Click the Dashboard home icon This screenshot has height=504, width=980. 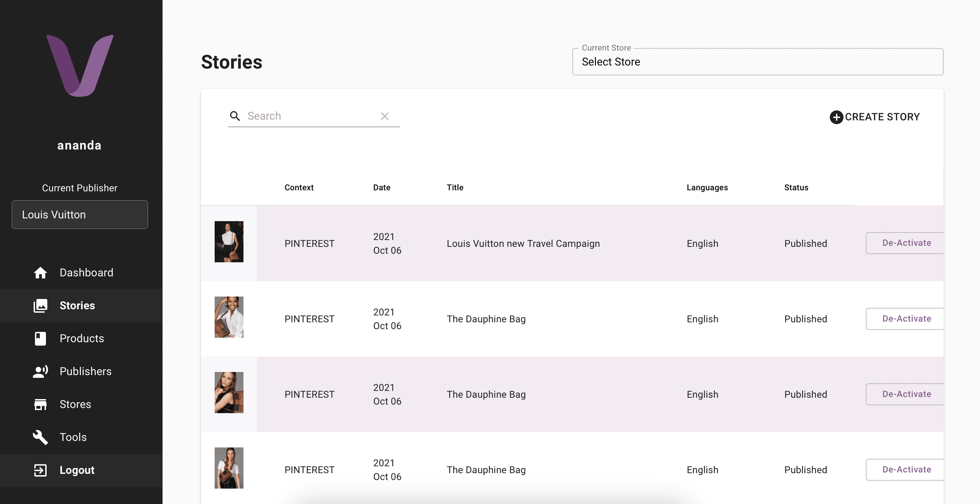(x=40, y=273)
